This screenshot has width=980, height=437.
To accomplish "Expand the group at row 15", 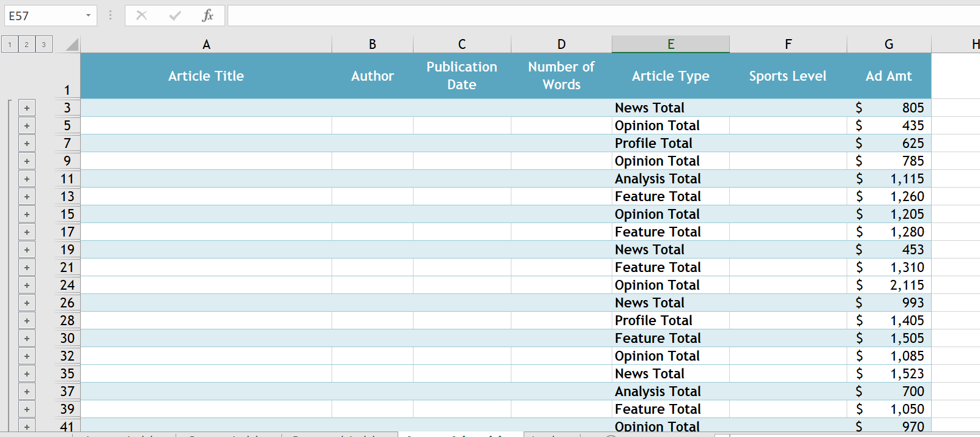I will tap(27, 215).
